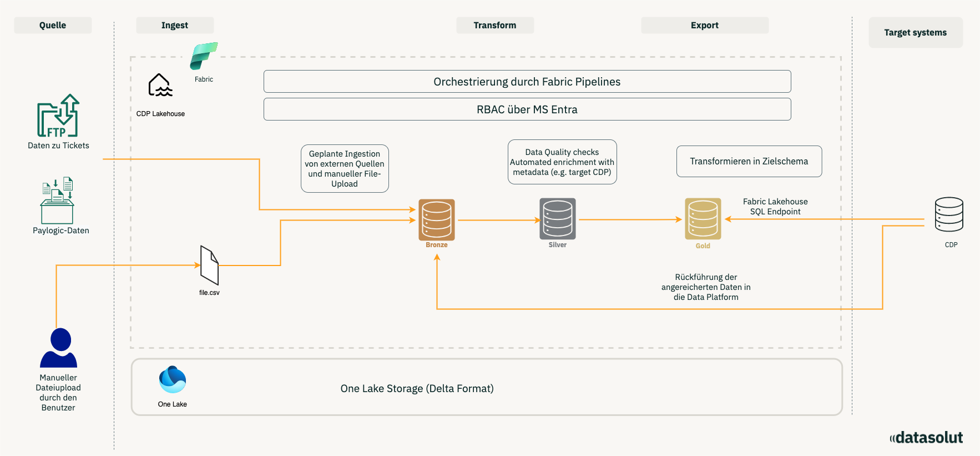Click the Transformieren in Zielschema box
Screen dimensions: 980x456
click(749, 162)
